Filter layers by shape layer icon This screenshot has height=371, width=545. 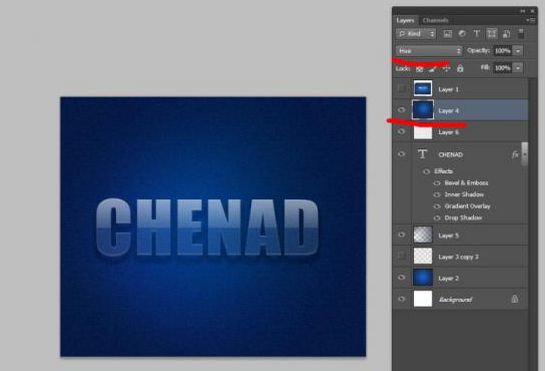tap(491, 34)
